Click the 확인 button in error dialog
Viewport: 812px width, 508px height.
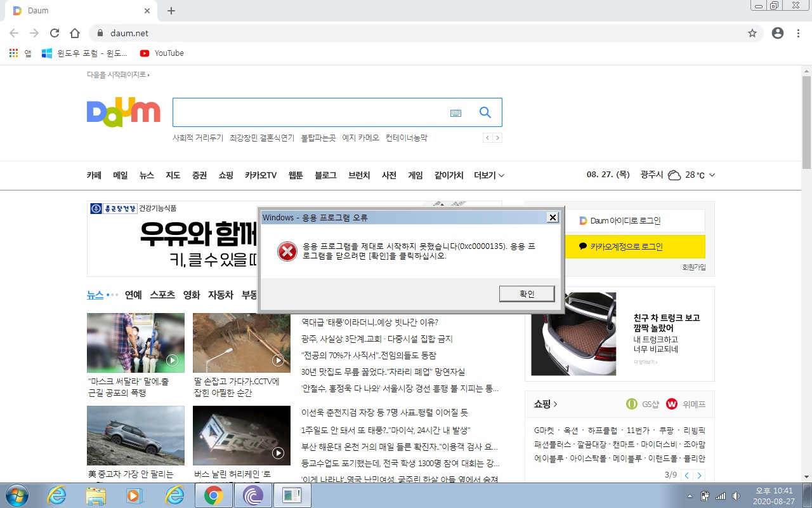[527, 294]
